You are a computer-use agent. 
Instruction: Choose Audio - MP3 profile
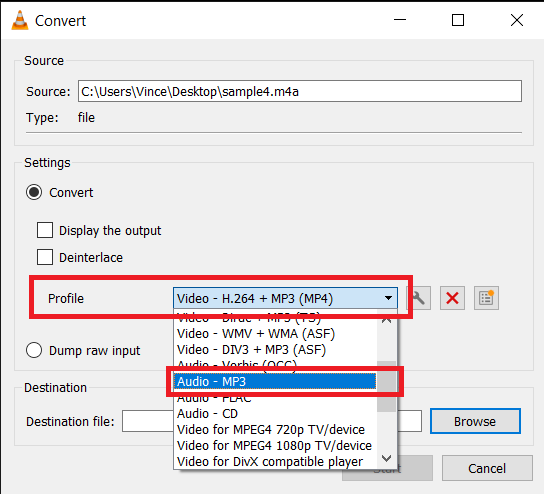pyautogui.click(x=274, y=381)
